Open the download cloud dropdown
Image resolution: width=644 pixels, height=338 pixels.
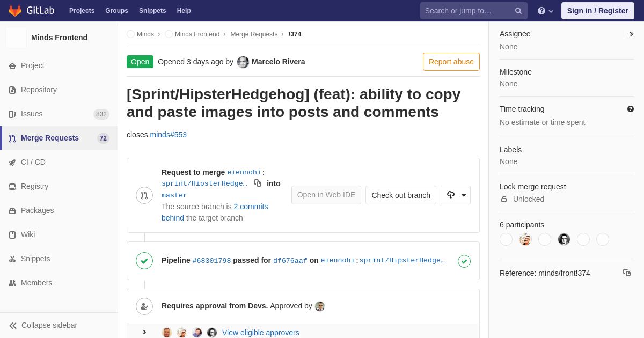pos(456,195)
